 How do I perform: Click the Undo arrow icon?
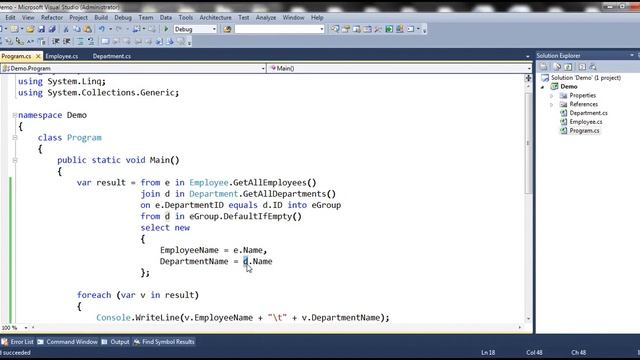[102, 29]
